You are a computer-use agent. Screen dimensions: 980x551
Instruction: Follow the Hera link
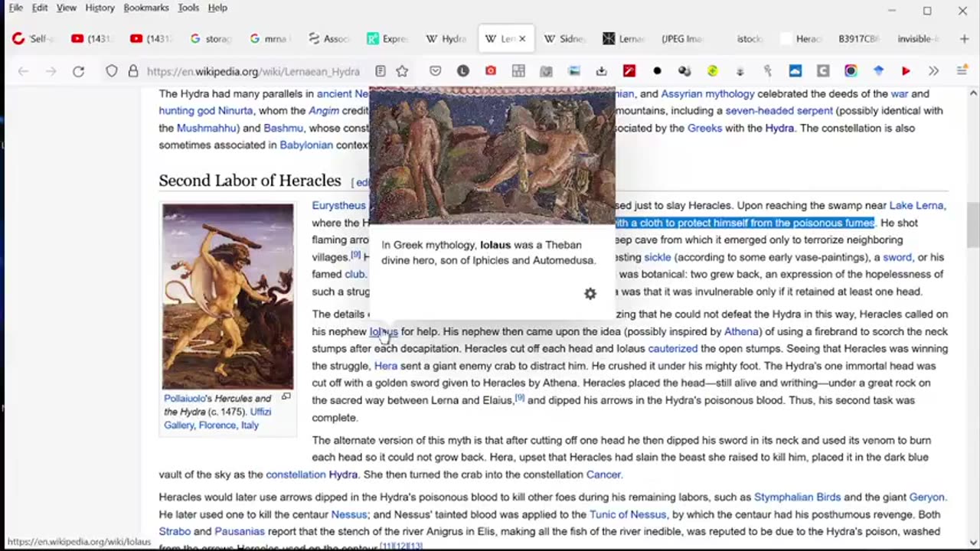click(386, 366)
